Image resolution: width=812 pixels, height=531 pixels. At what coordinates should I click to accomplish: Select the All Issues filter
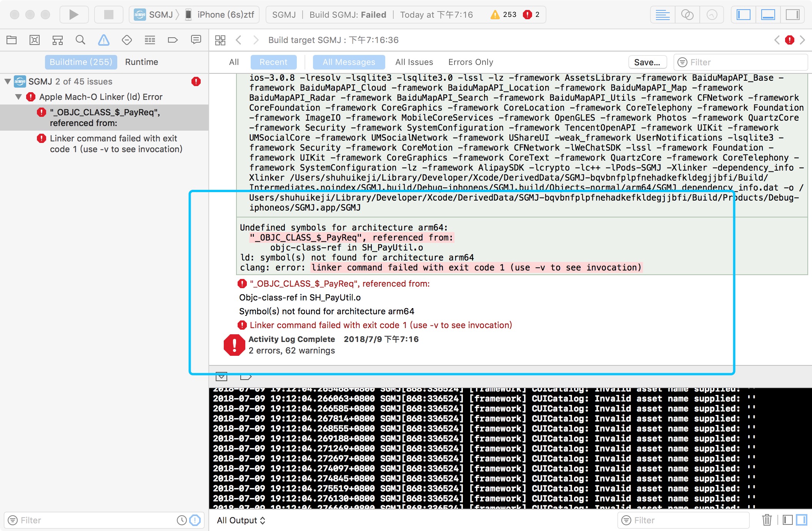tap(414, 62)
